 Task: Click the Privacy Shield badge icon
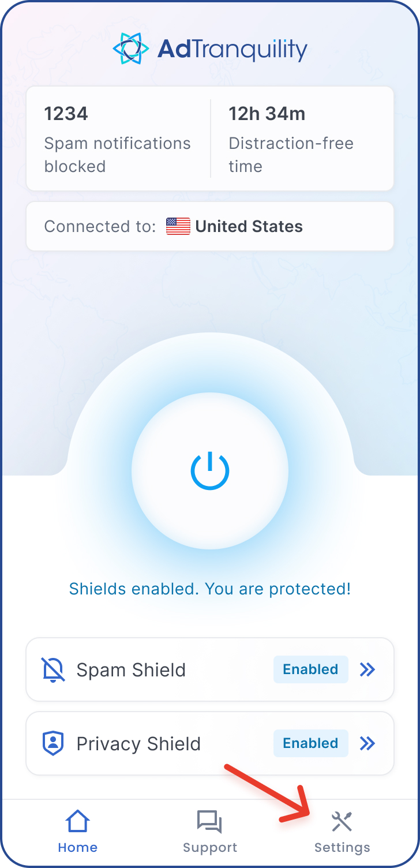click(52, 743)
